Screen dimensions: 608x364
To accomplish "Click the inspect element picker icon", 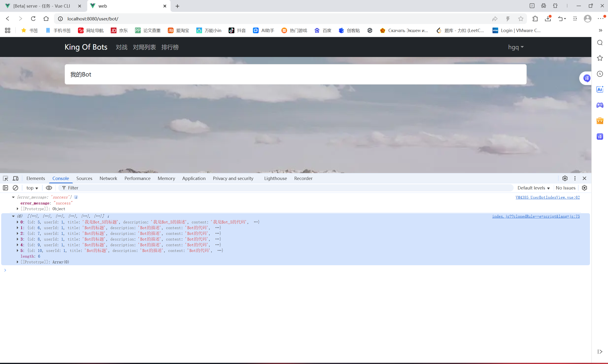I will pyautogui.click(x=5, y=178).
